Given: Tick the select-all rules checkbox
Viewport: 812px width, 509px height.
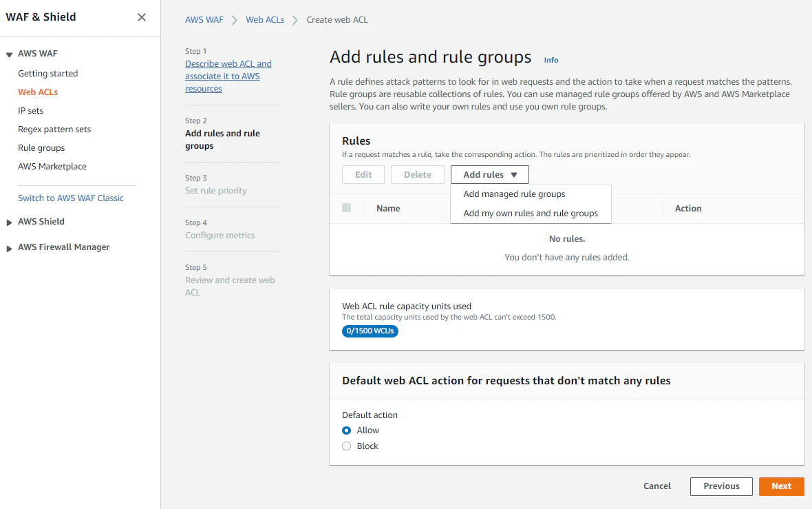Looking at the screenshot, I should 347,208.
